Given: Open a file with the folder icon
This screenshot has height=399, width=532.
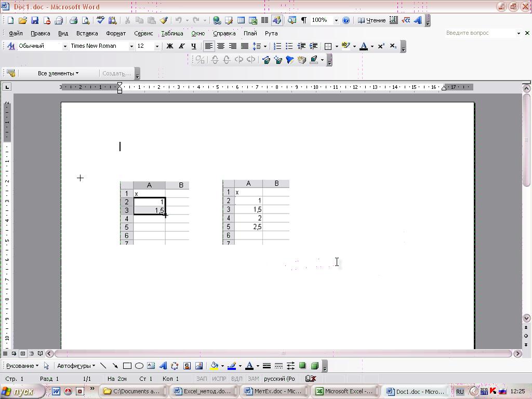Looking at the screenshot, I should pos(22,20).
